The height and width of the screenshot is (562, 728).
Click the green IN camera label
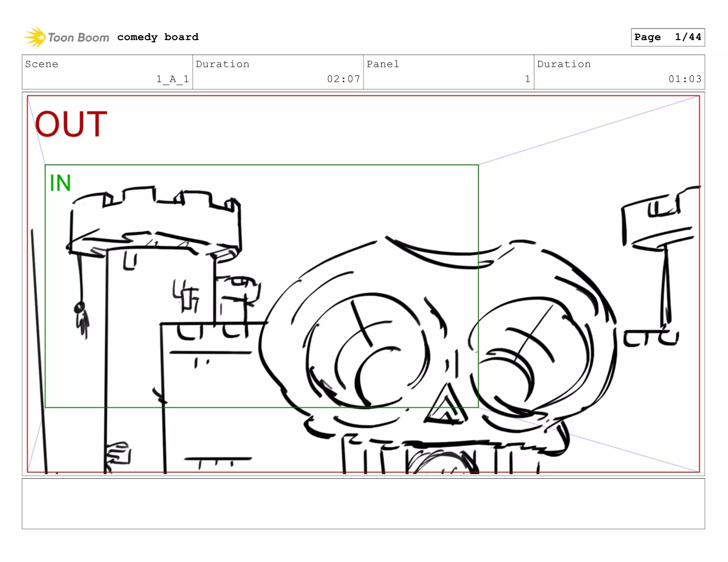pos(60,183)
